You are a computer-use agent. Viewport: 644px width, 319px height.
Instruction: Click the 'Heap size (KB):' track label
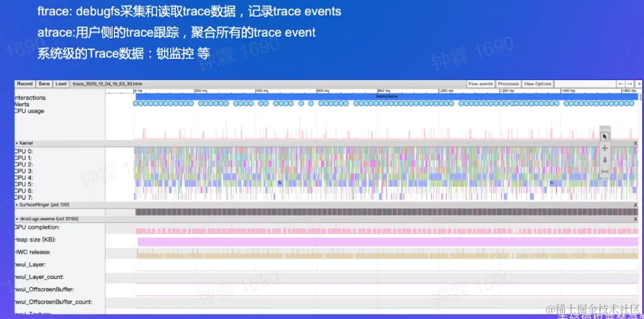[36, 240]
